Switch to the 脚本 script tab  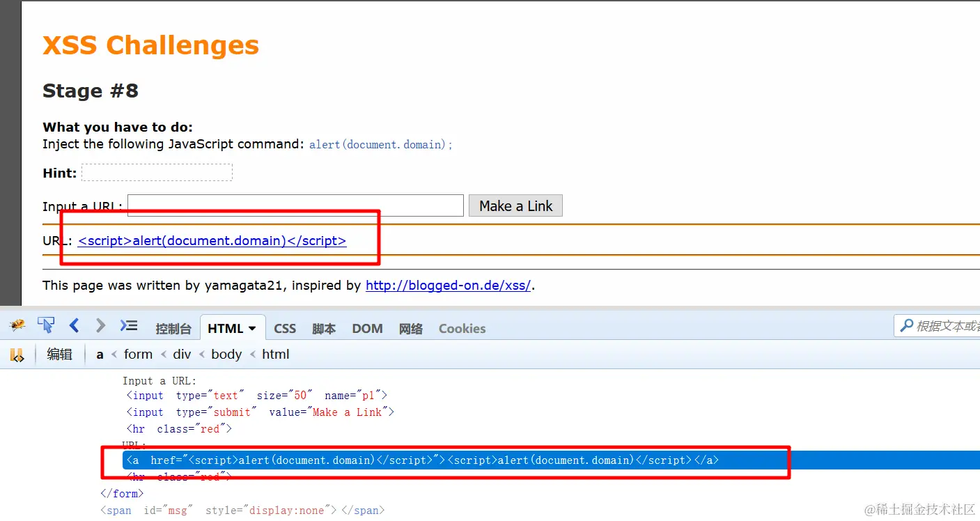click(x=324, y=329)
